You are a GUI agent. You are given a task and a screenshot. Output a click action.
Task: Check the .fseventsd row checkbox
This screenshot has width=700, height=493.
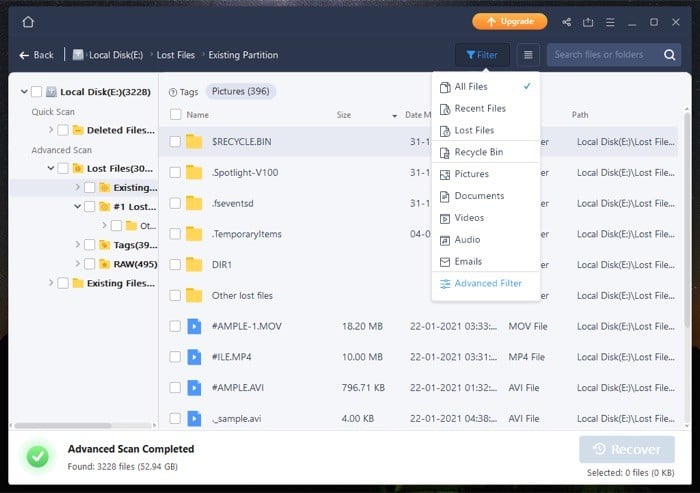pos(175,203)
